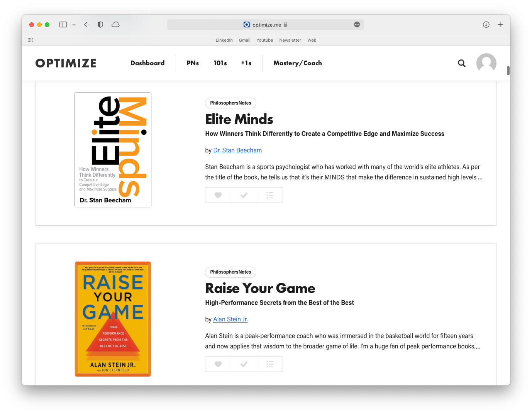Image resolution: width=532 pixels, height=414 pixels.
Task: Open the LinkedIn bookmark
Action: pyautogui.click(x=224, y=40)
